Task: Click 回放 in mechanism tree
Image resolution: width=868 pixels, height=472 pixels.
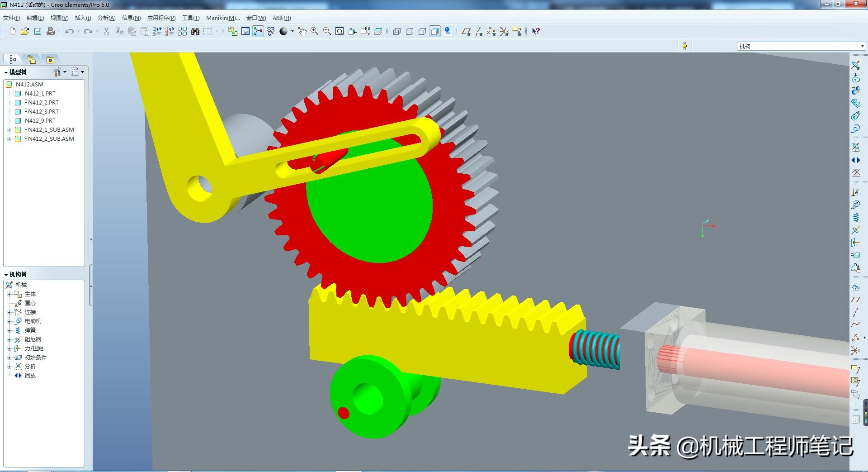Action: pos(30,376)
